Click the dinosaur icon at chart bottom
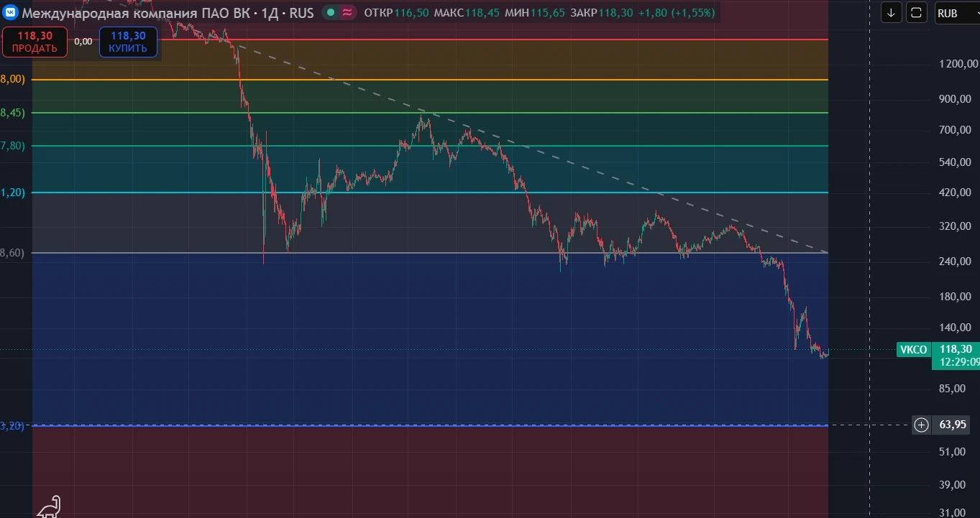Viewport: 980px width, 518px height. pyautogui.click(x=49, y=507)
